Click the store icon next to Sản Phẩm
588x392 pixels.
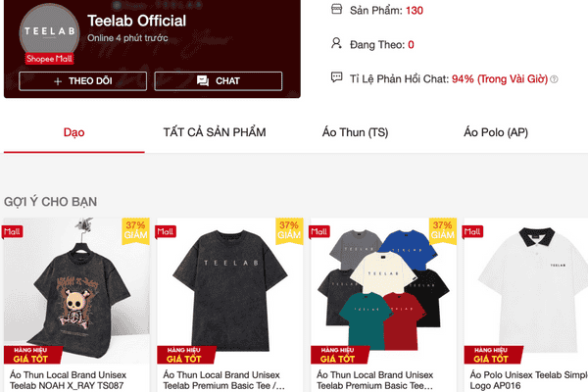coord(336,9)
